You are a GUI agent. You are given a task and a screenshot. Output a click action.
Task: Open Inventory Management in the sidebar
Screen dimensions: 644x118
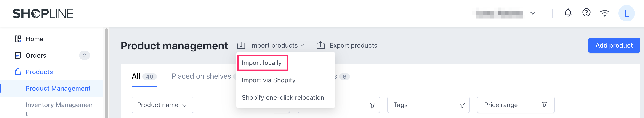59,105
